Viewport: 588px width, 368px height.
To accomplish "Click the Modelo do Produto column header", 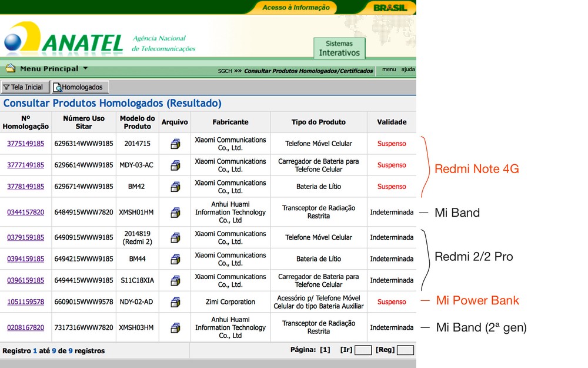I will click(x=137, y=122).
